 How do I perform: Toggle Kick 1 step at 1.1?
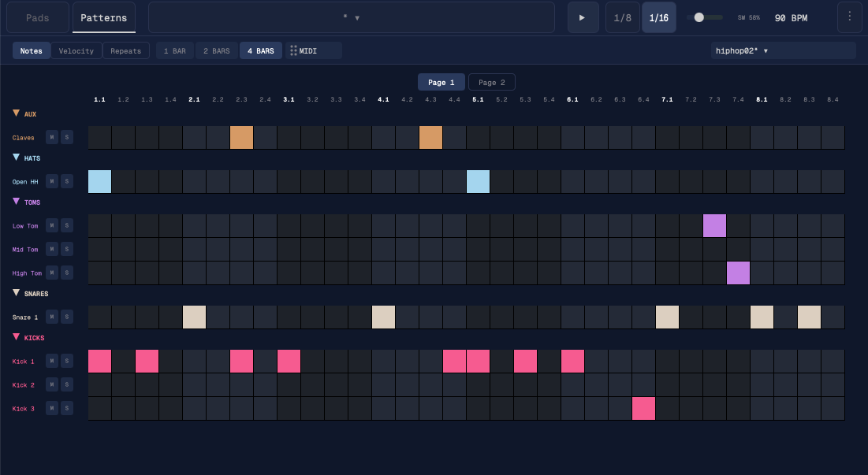[x=99, y=362]
